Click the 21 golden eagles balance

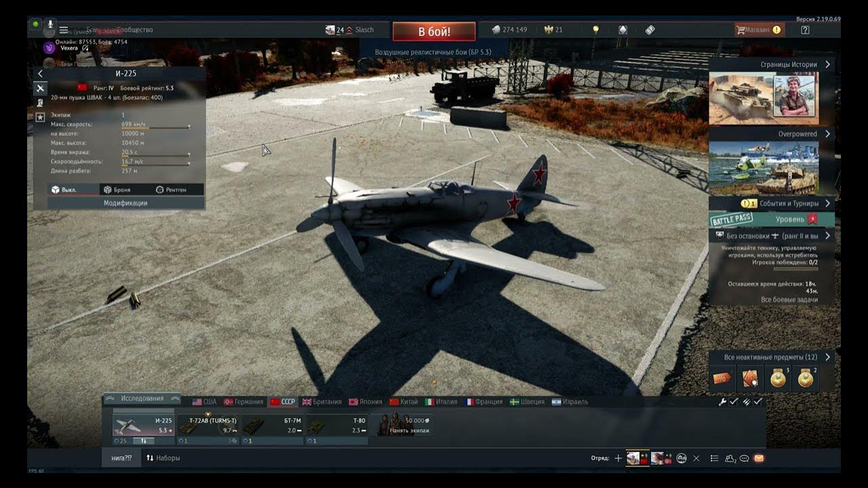553,30
